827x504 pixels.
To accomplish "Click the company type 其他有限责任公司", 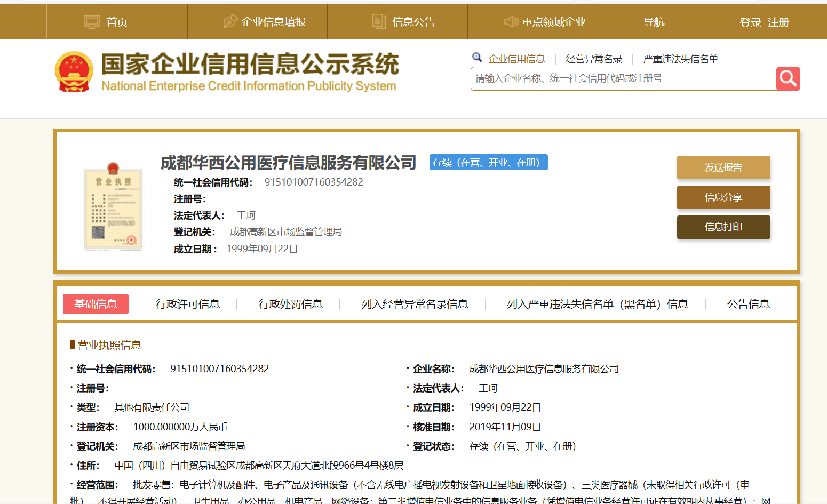I will point(152,407).
